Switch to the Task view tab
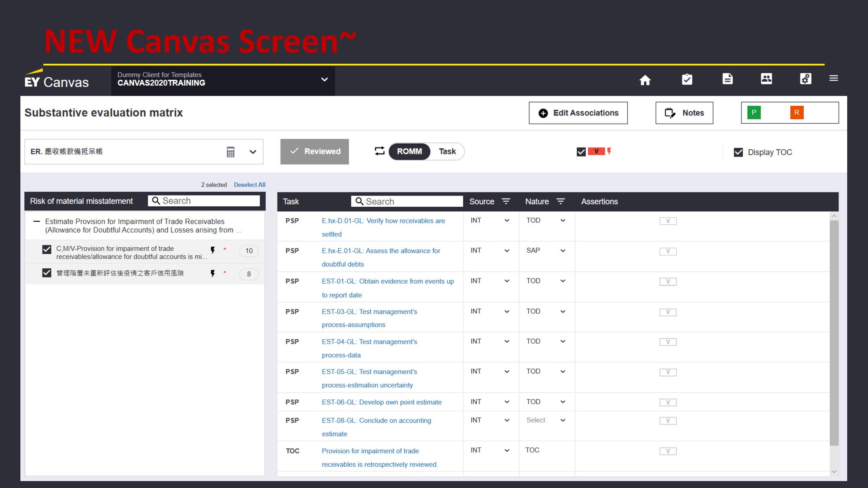Screen dimensions: 868x488 tap(447, 151)
